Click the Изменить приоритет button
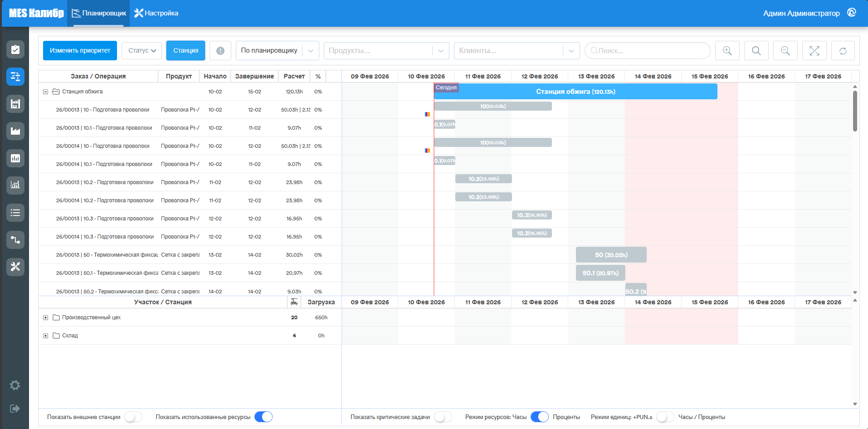Screen dimensions: 868x429 pyautogui.click(x=80, y=50)
